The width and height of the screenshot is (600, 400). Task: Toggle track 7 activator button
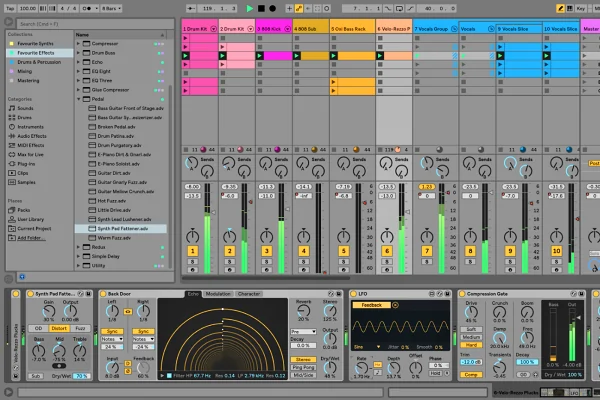427,251
